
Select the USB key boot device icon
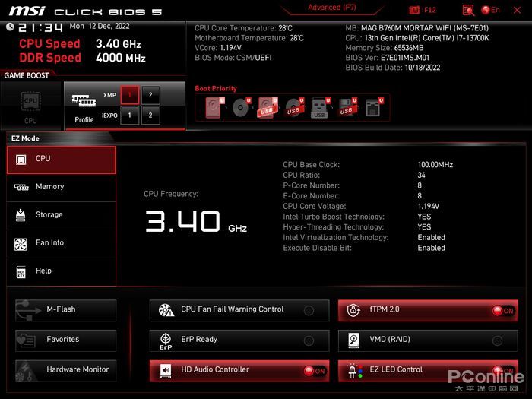coord(320,108)
